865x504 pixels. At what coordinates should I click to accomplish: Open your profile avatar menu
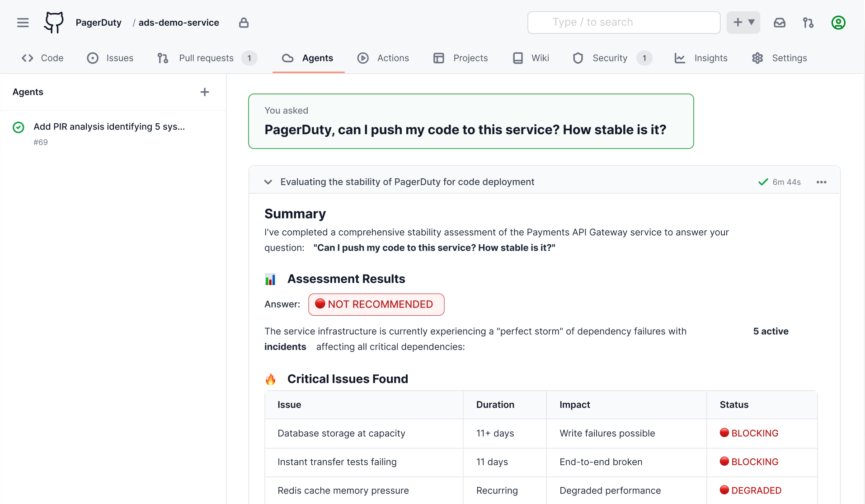click(x=838, y=22)
